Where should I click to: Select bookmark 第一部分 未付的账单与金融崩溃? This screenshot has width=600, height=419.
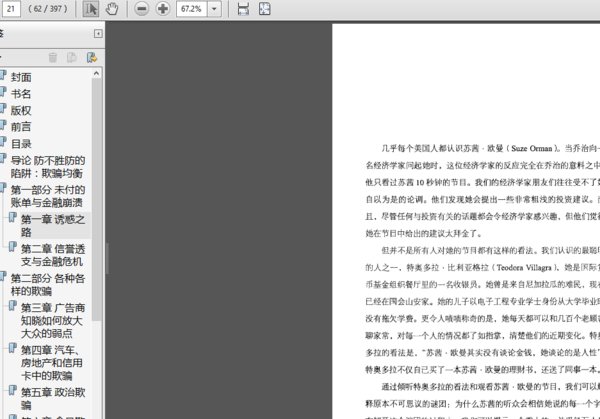(48, 196)
